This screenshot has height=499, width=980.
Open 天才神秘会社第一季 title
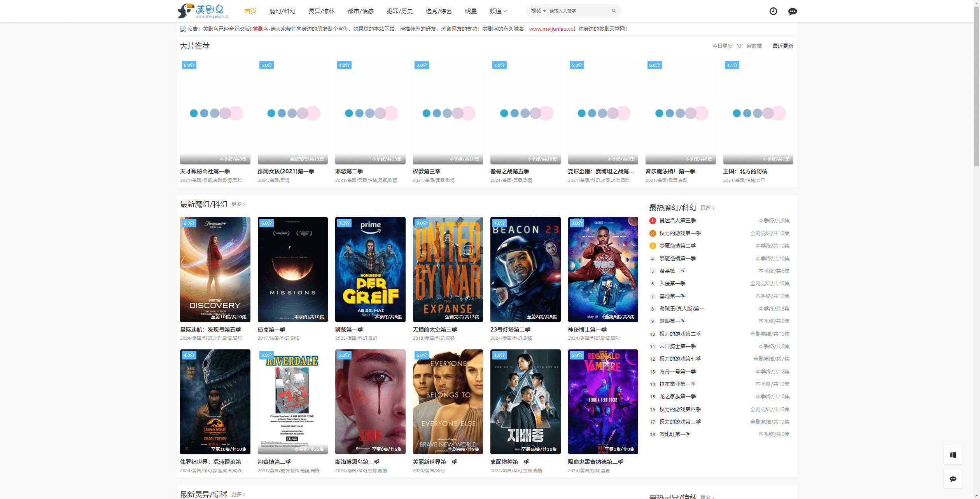click(x=205, y=171)
